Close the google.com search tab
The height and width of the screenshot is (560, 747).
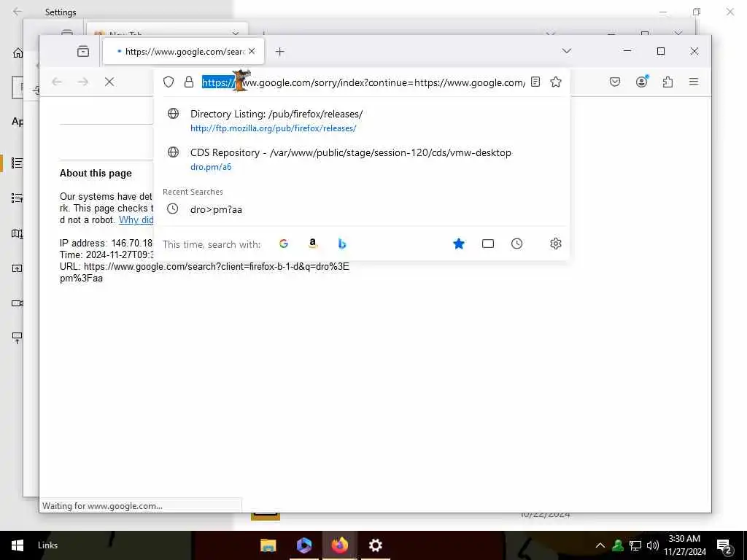252,51
